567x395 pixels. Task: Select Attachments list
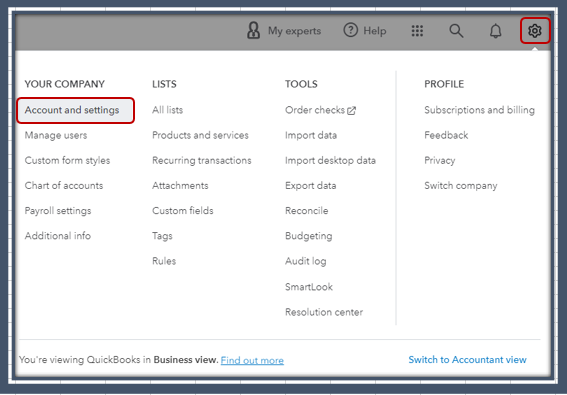click(x=180, y=186)
